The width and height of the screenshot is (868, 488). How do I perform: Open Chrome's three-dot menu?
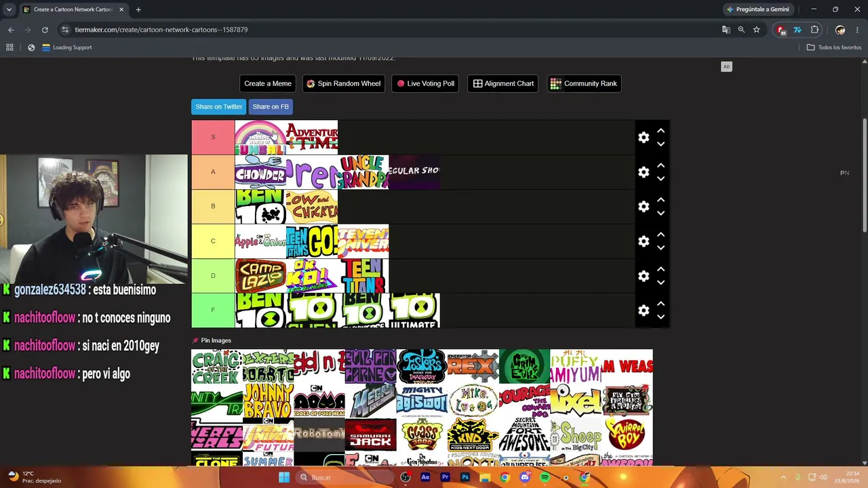click(x=858, y=30)
